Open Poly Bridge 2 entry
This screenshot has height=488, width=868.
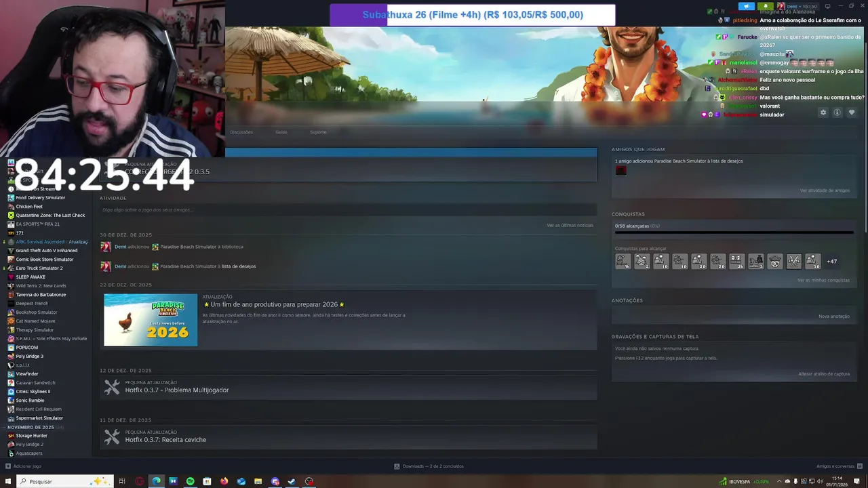[x=29, y=445]
